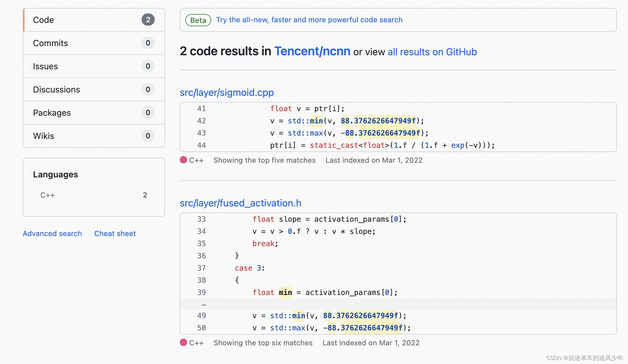Image resolution: width=628 pixels, height=364 pixels.
Task: Click the Languages heading
Action: pyautogui.click(x=55, y=174)
